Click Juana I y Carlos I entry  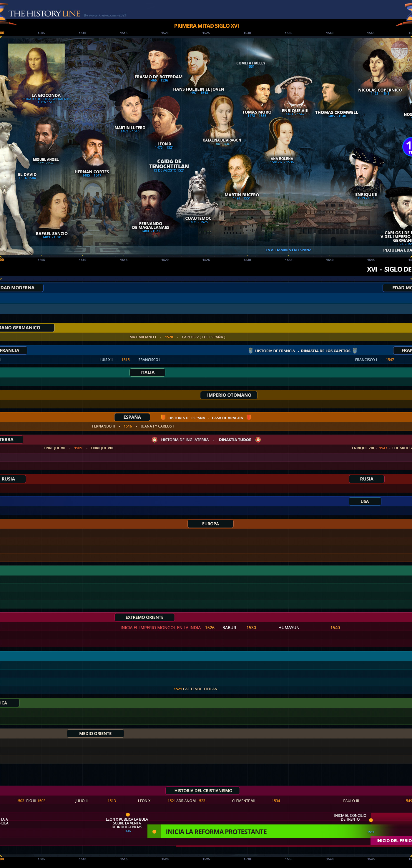(157, 426)
